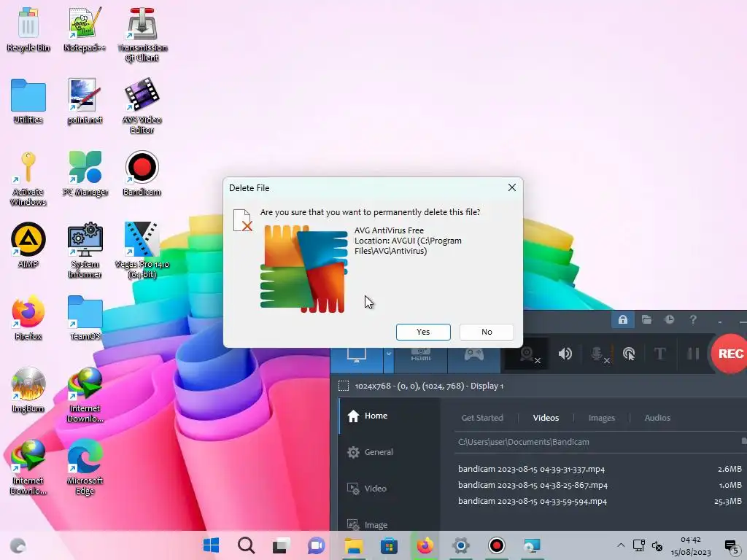Click the Firefox taskbar button

pos(425,545)
